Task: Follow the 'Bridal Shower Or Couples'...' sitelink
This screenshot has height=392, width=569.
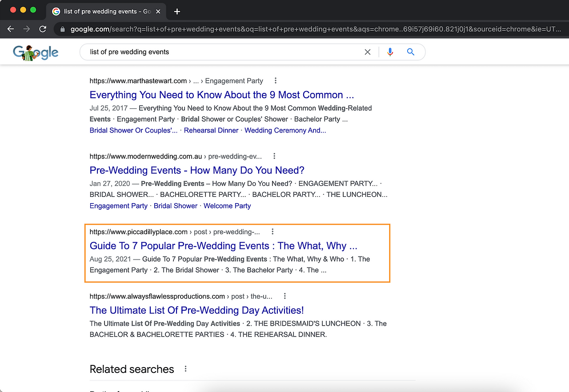Action: pos(133,130)
